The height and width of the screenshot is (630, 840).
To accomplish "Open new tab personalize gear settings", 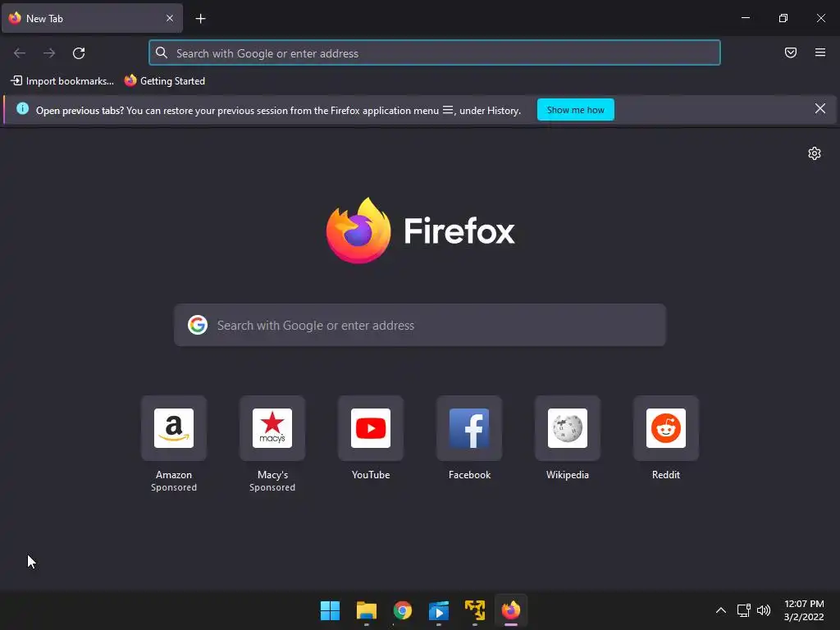I will tap(815, 153).
